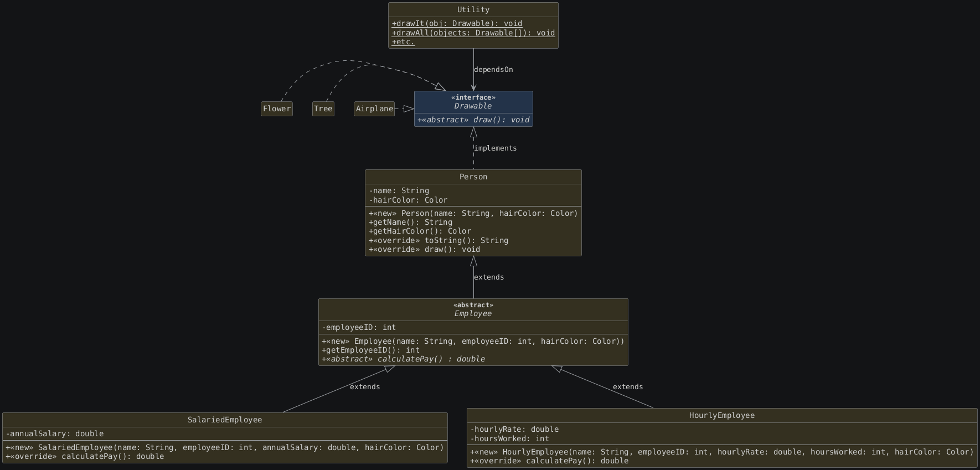Image resolution: width=980 pixels, height=470 pixels.
Task: Click the +etc. line in Utility
Action: click(403, 42)
